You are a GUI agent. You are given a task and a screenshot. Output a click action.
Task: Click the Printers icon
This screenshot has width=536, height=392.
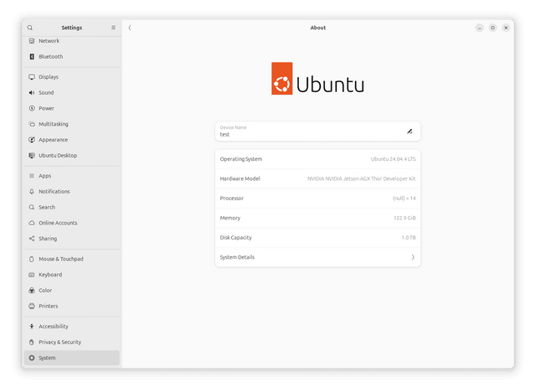(x=32, y=307)
